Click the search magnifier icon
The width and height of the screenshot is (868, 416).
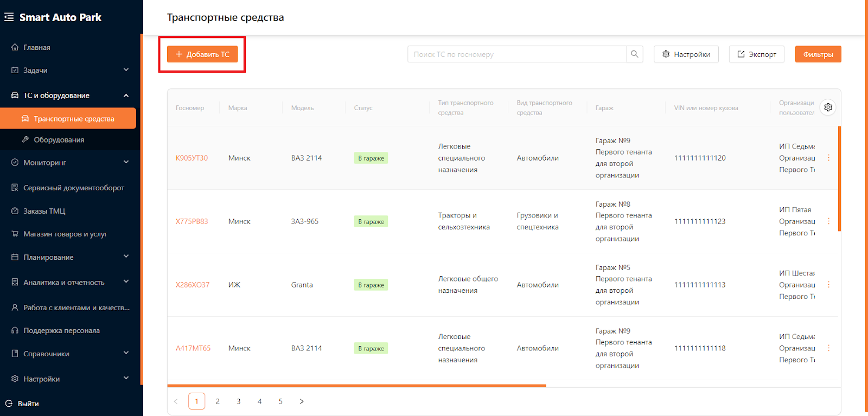[x=634, y=54]
